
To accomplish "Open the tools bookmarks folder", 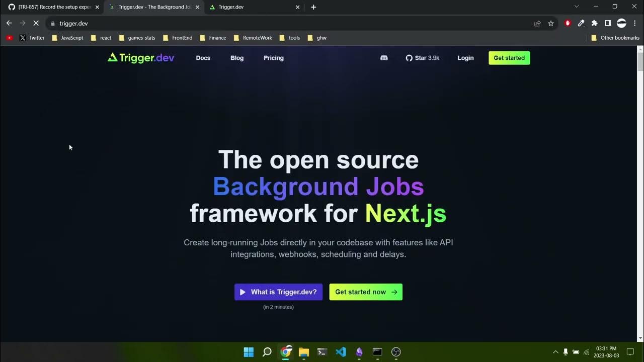I will point(290,38).
